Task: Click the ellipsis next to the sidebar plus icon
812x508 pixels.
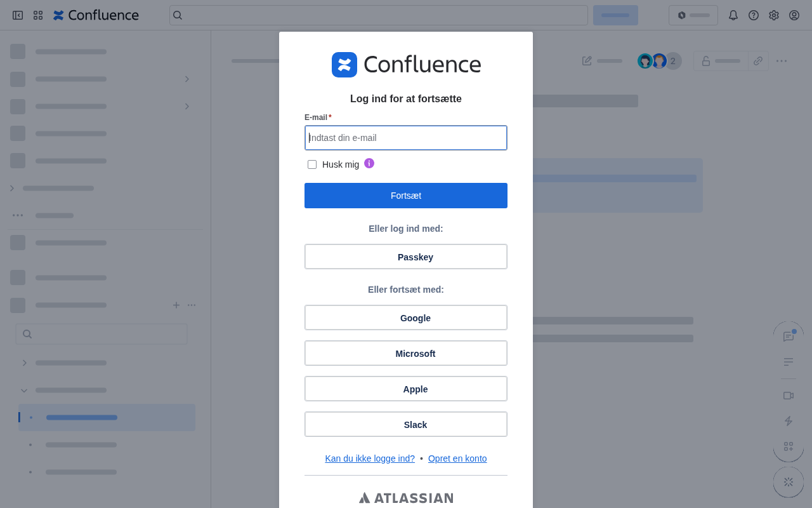Action: tap(192, 305)
